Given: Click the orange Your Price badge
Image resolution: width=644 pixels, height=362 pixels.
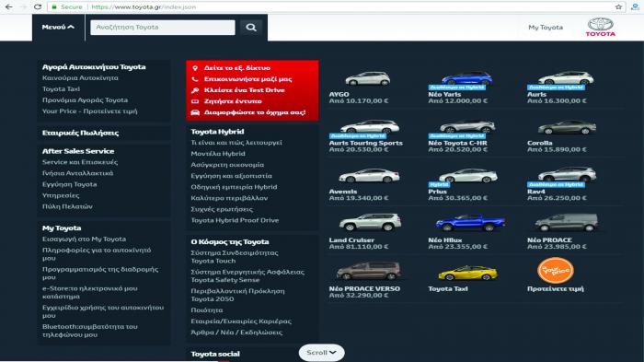Looking at the screenshot, I should pos(556,270).
